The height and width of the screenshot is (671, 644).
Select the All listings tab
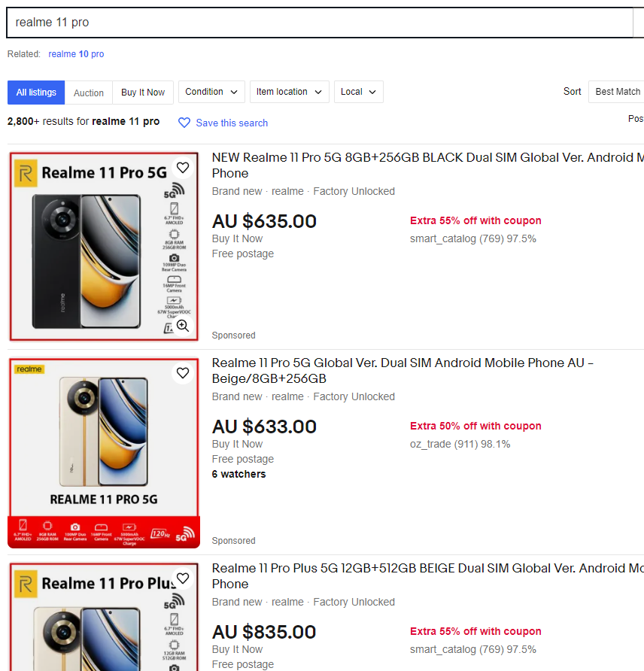[36, 93]
